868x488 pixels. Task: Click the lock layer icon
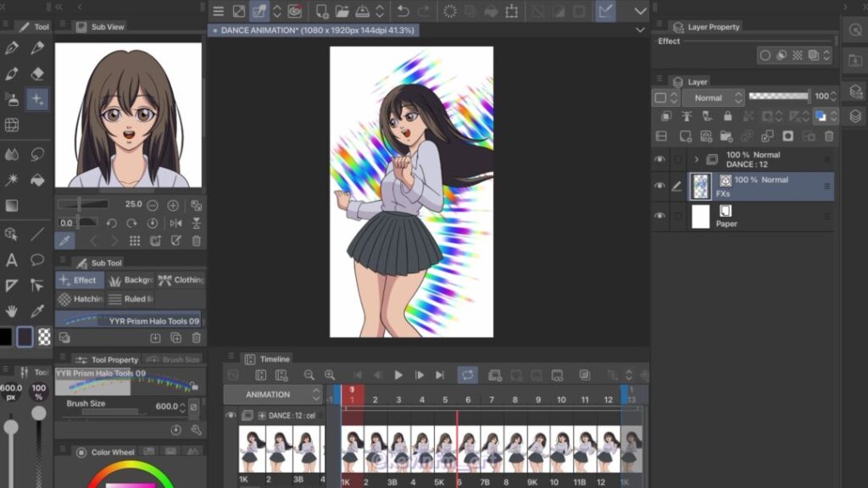727,116
